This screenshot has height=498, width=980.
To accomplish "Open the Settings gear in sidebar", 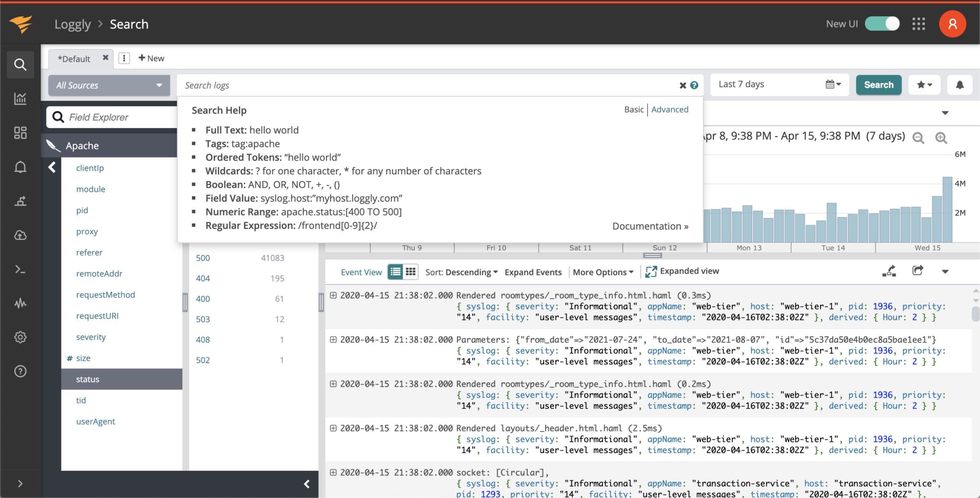I will pos(21,337).
